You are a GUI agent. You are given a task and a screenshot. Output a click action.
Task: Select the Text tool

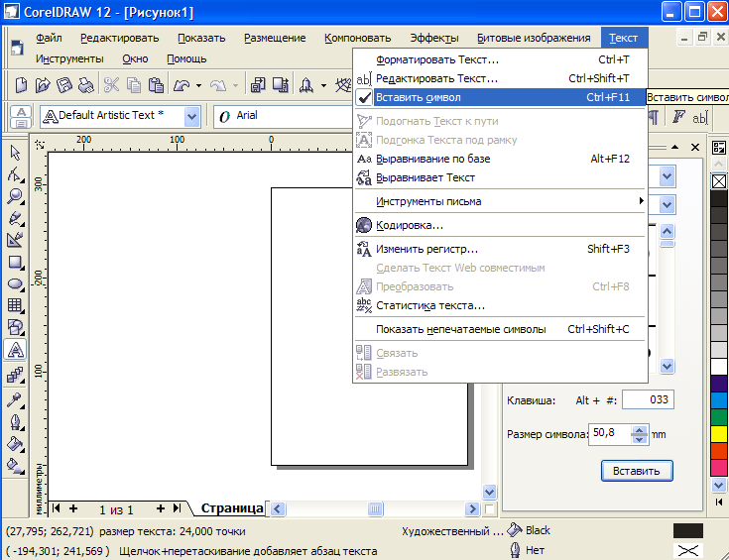(x=15, y=350)
